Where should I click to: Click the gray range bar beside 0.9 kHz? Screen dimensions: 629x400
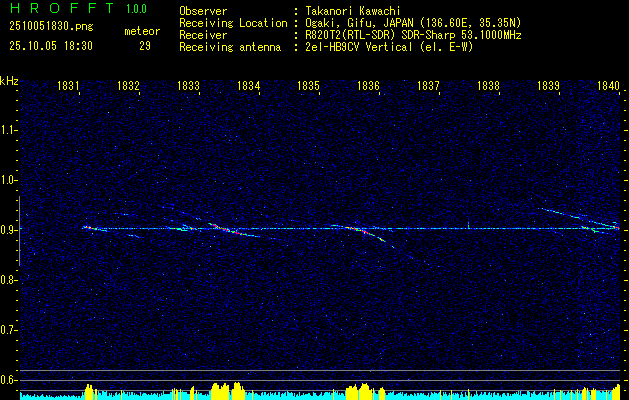(19, 231)
